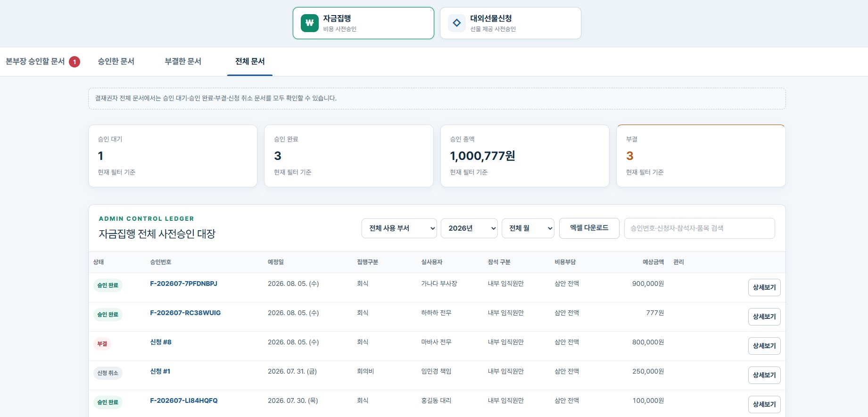Click 상세보기 for F-202607-7PFDNBPJ row

764,287
